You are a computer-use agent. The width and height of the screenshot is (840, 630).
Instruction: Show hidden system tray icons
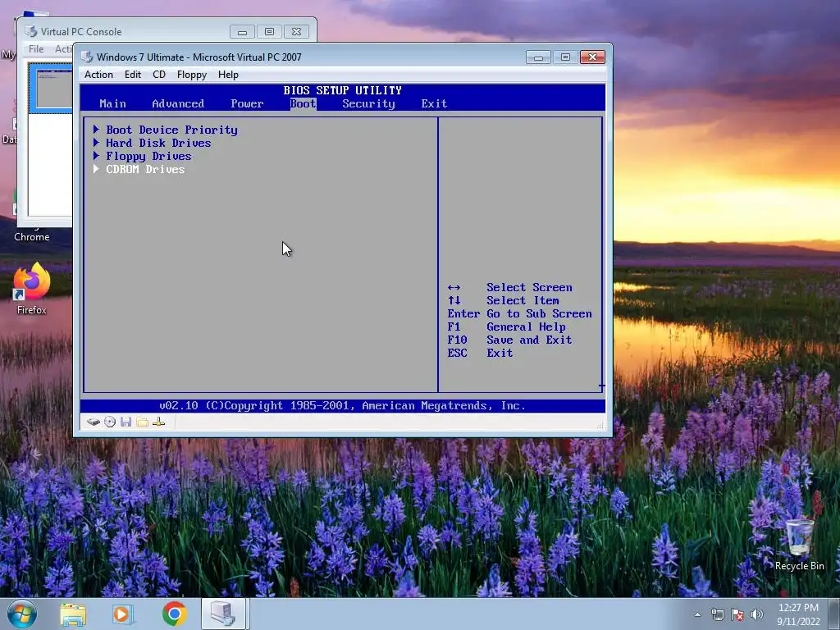pos(697,614)
